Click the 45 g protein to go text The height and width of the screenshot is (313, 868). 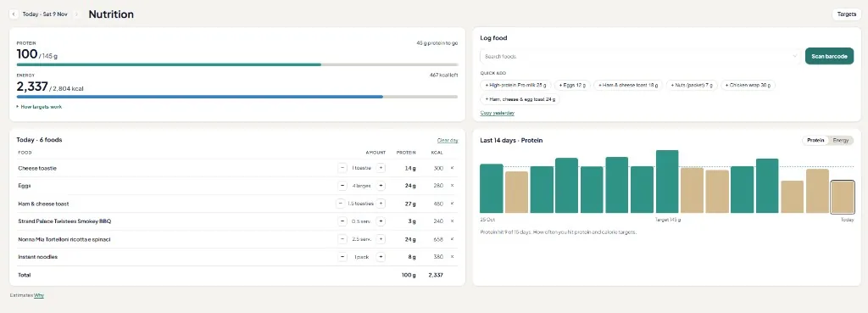pyautogui.click(x=437, y=43)
